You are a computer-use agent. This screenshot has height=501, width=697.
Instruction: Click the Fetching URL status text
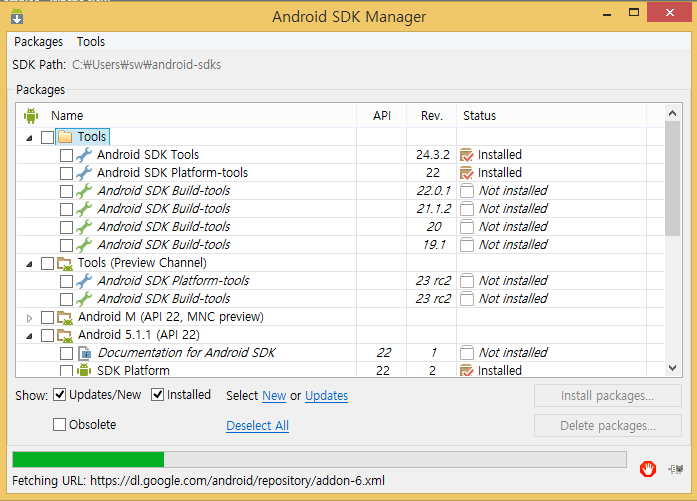tap(198, 481)
